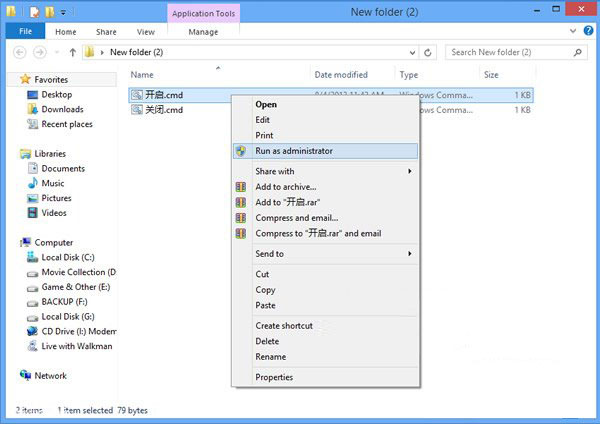Open Computer in the navigation pane
Screen dimensions: 600x424
coord(54,243)
